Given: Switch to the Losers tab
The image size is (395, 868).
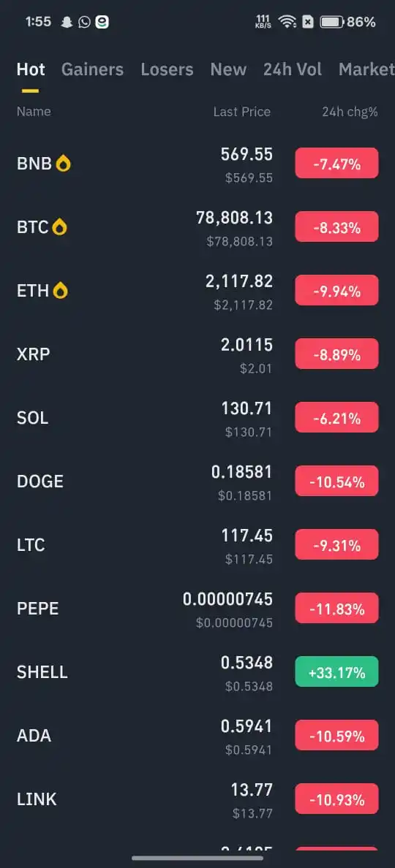Looking at the screenshot, I should pyautogui.click(x=167, y=69).
